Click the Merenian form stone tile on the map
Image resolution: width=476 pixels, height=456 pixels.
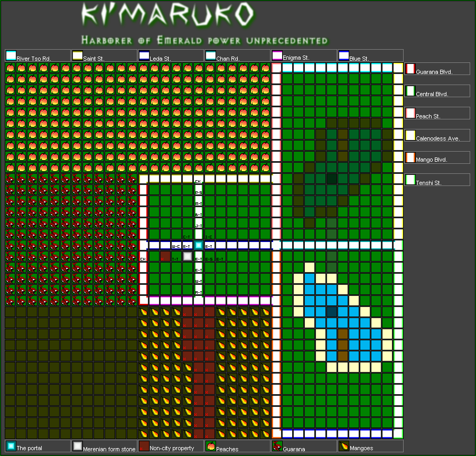pos(188,256)
